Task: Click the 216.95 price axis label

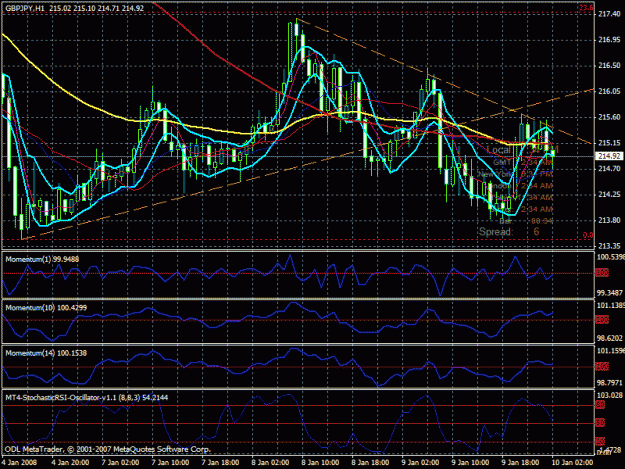Action: coord(609,40)
